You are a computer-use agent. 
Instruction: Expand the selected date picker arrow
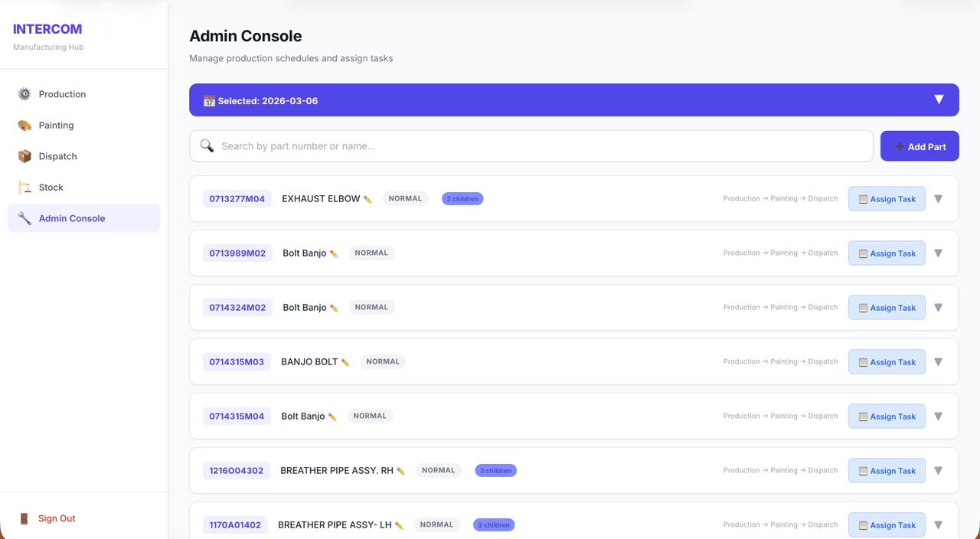939,100
